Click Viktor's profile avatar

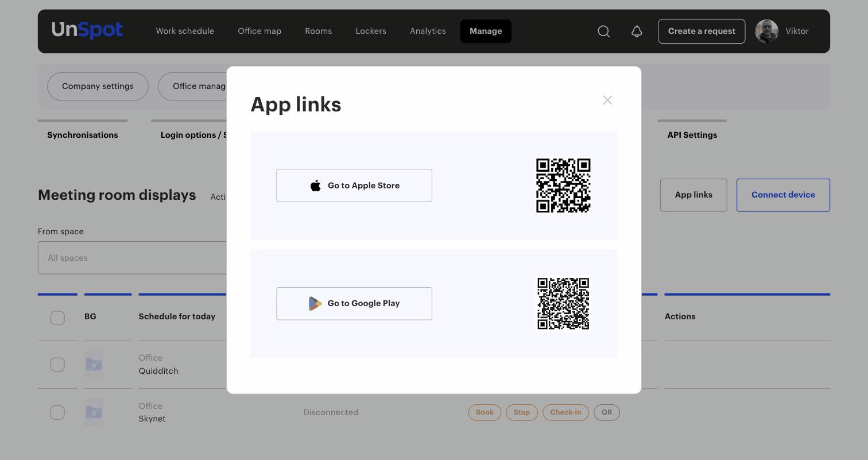tap(766, 32)
